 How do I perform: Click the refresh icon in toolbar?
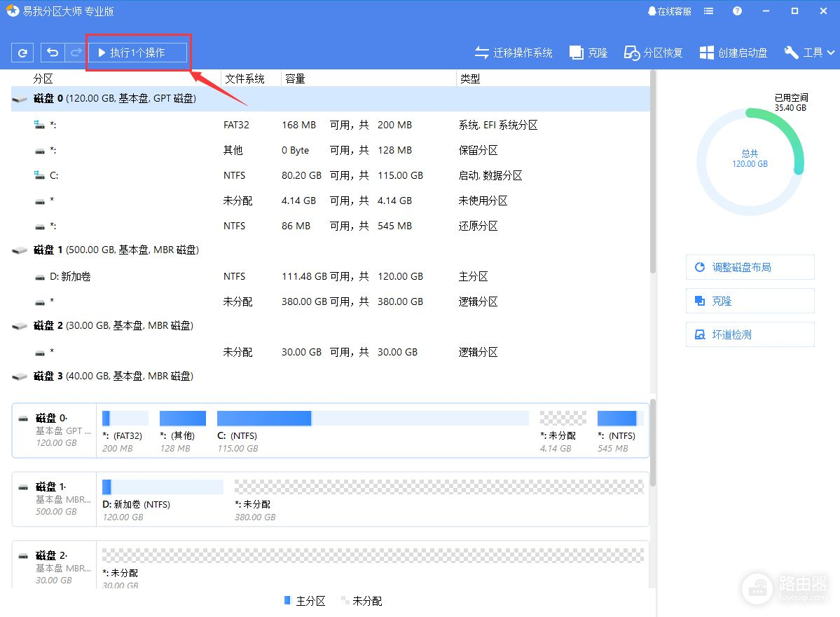coord(22,53)
